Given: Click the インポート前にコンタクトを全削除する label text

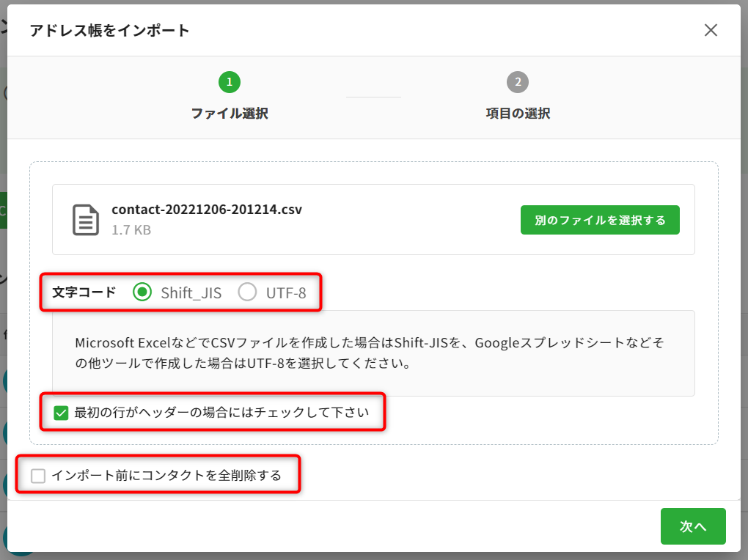Looking at the screenshot, I should (166, 476).
